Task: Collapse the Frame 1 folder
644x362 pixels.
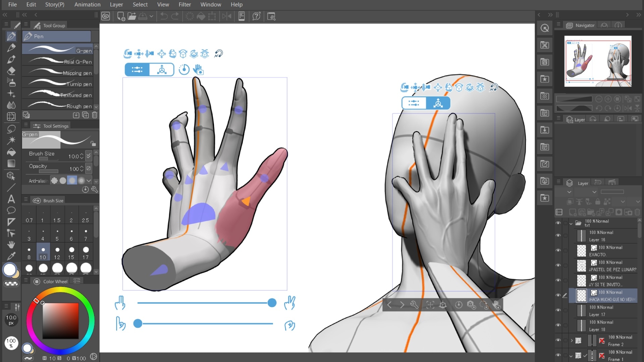Action: click(x=571, y=356)
